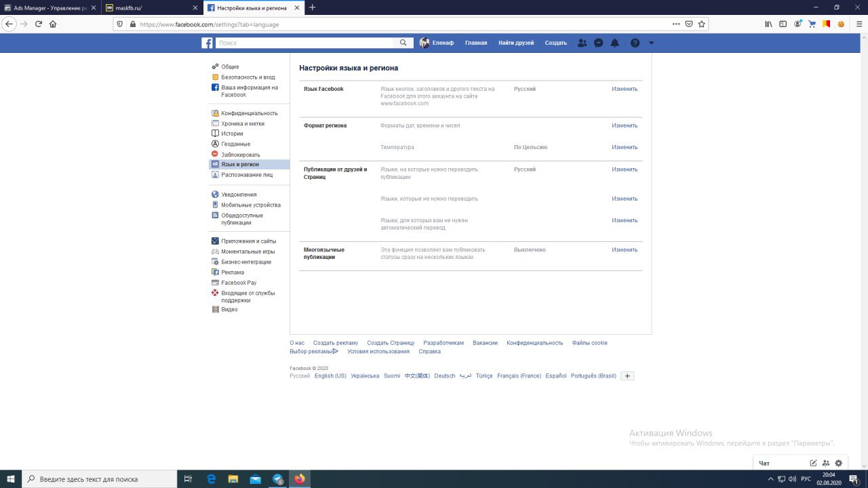Open Windows notification center
868x488 pixels.
854,479
